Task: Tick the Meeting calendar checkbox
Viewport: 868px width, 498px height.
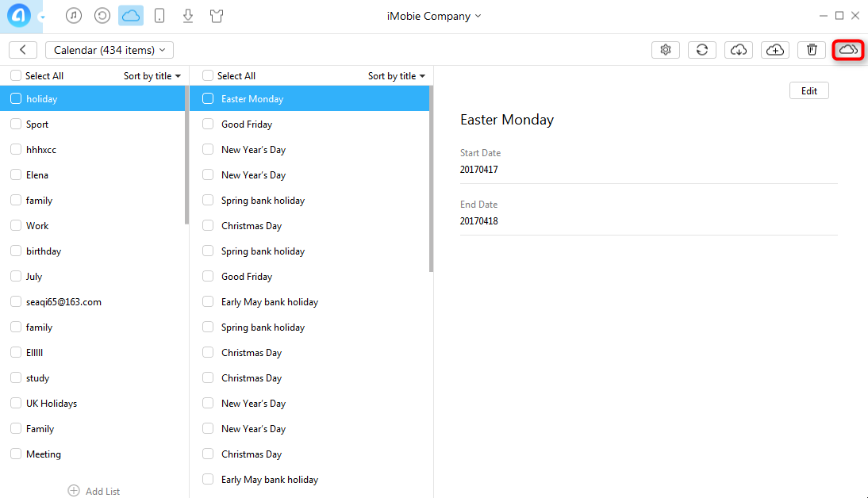Action: pyautogui.click(x=16, y=454)
